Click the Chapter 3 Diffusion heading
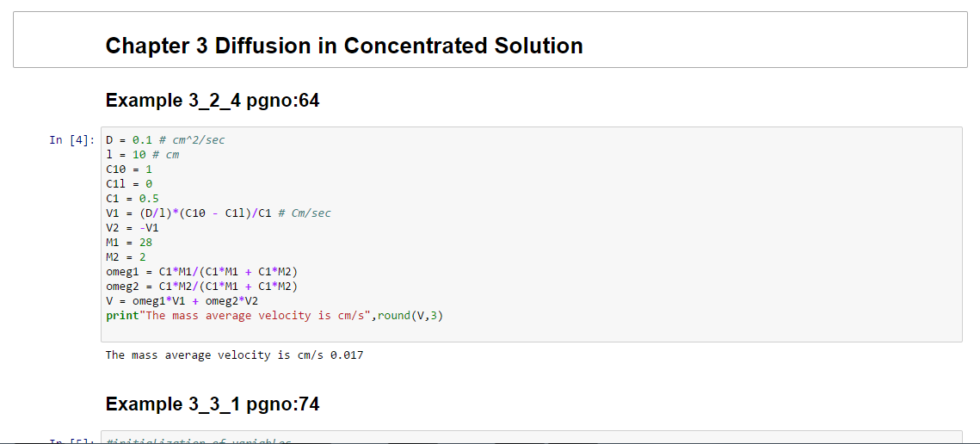This screenshot has height=444, width=980. click(x=343, y=46)
